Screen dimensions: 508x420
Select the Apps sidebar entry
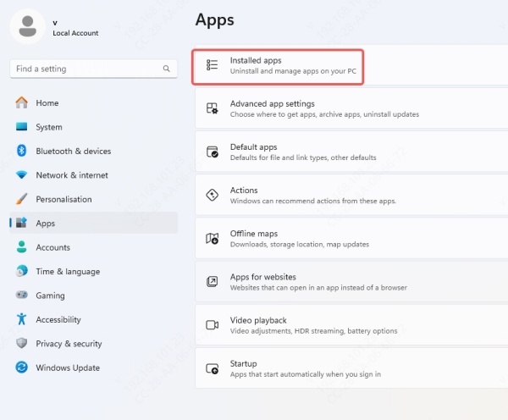pos(94,223)
